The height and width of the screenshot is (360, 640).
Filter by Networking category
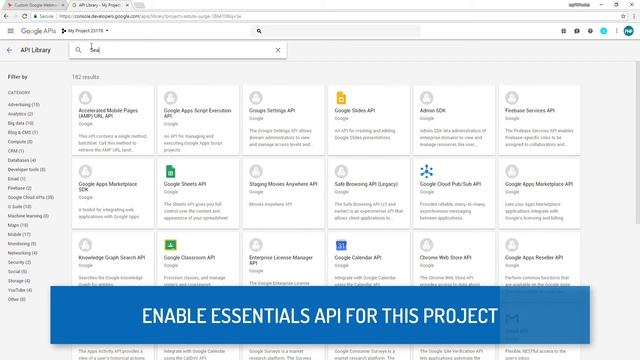click(22, 253)
